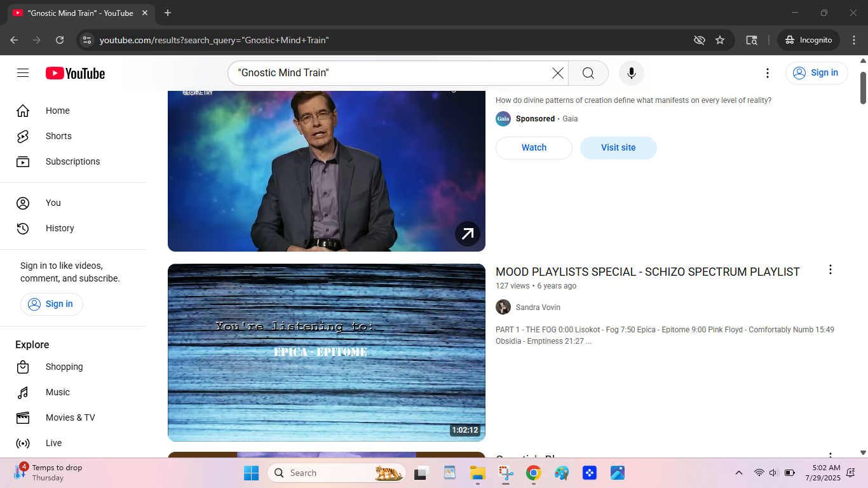Open MOOD PLAYLISTS SPECIAL video title
Viewport: 868px width, 488px height.
click(648, 272)
